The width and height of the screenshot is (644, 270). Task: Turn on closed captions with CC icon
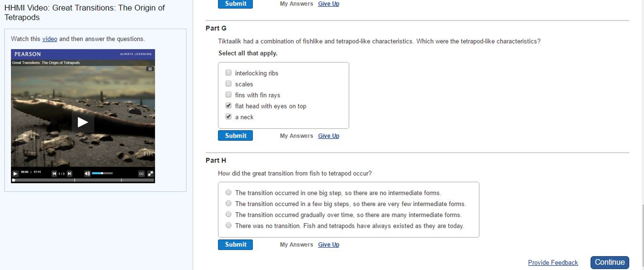click(141, 173)
